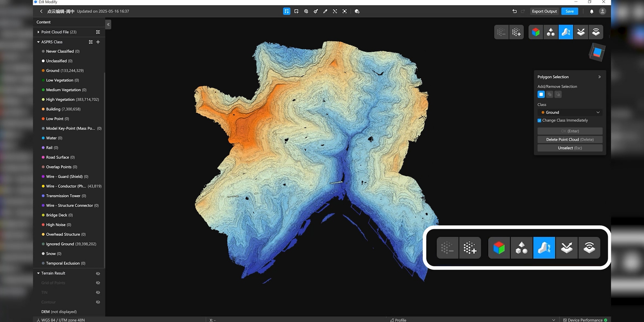Toggle visibility of Terrain Result
This screenshot has width=644, height=322.
[98, 273]
